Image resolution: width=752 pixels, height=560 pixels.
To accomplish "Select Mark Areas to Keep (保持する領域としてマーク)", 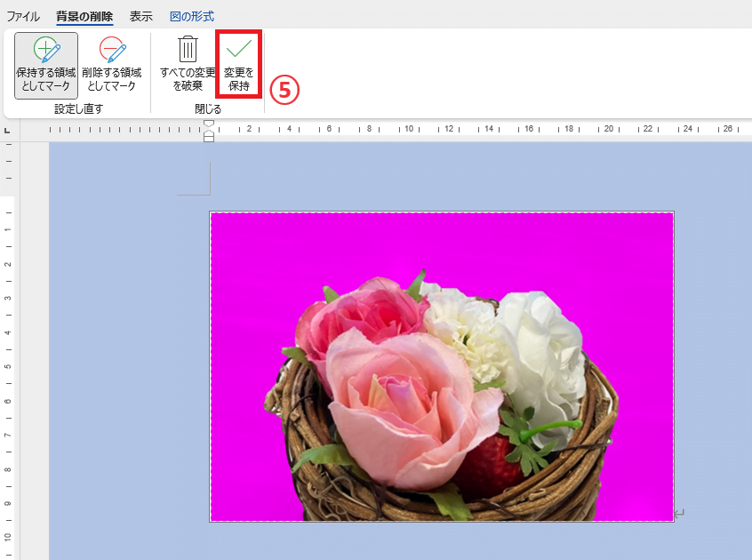I will (x=46, y=66).
